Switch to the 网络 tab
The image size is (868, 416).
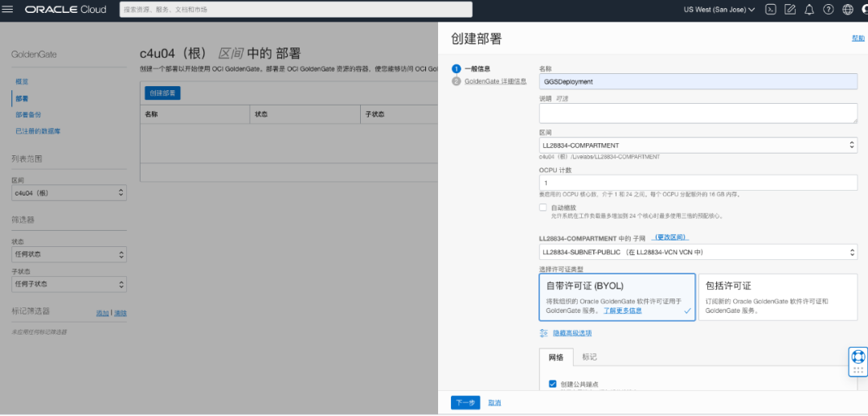[x=556, y=357]
